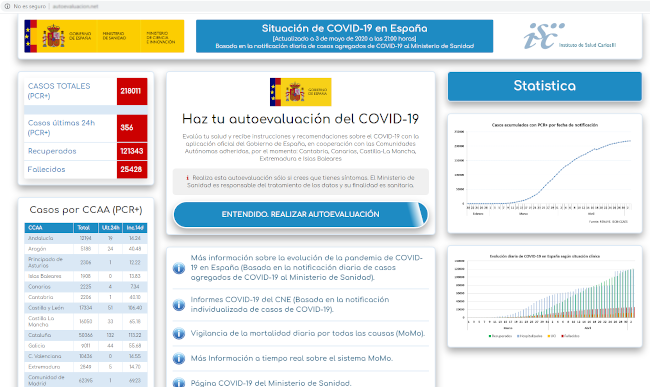Image resolution: width=650 pixels, height=387 pixels.
Task: Click the Casos últimas 24h label
Action: click(x=61, y=128)
